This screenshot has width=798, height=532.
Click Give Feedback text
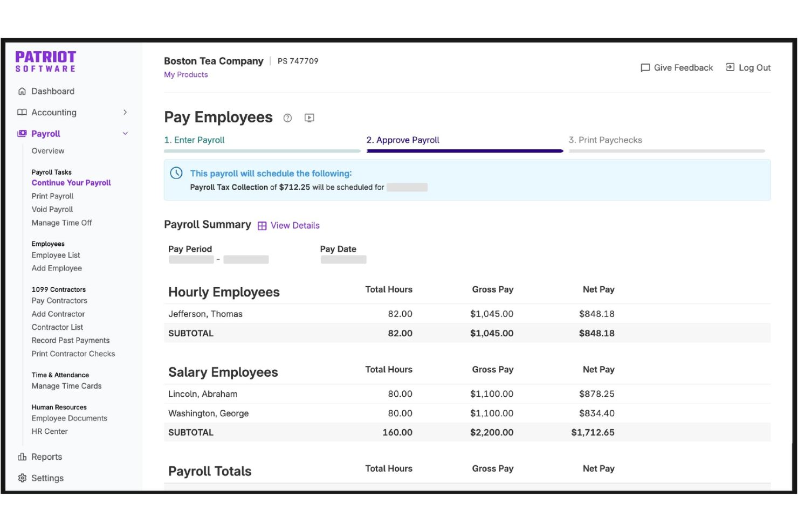[x=683, y=67]
